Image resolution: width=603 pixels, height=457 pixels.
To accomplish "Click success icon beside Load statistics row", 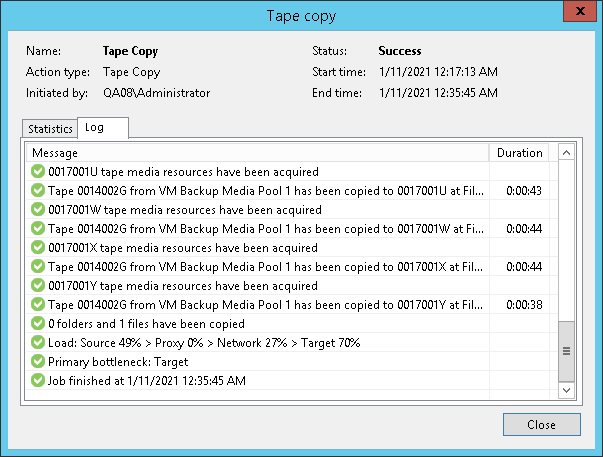I will tap(38, 343).
